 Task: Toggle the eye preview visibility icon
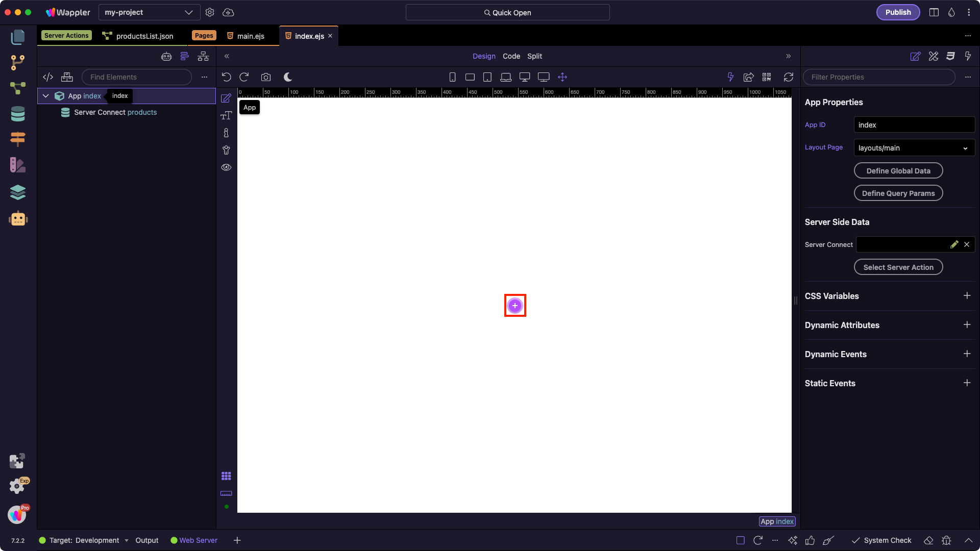click(x=226, y=167)
